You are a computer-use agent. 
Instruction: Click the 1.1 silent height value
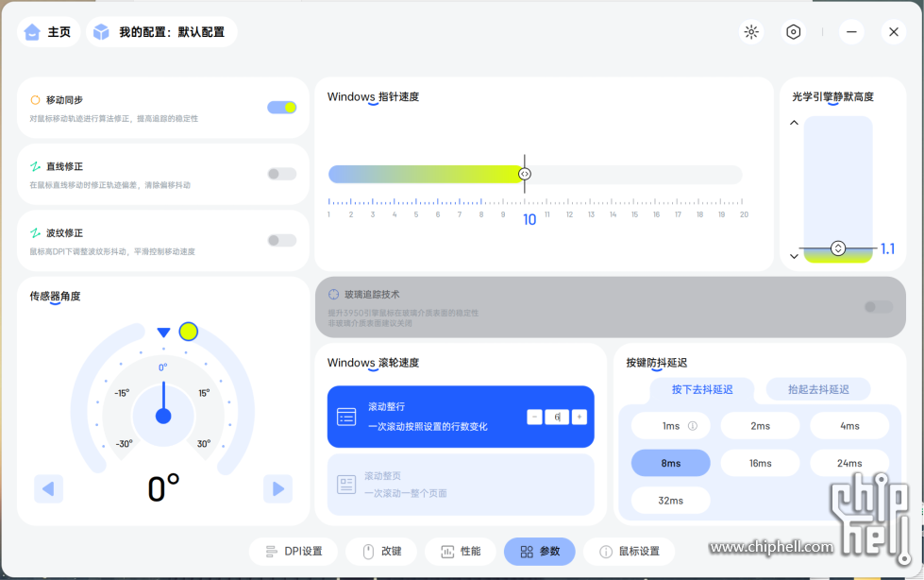(x=887, y=249)
